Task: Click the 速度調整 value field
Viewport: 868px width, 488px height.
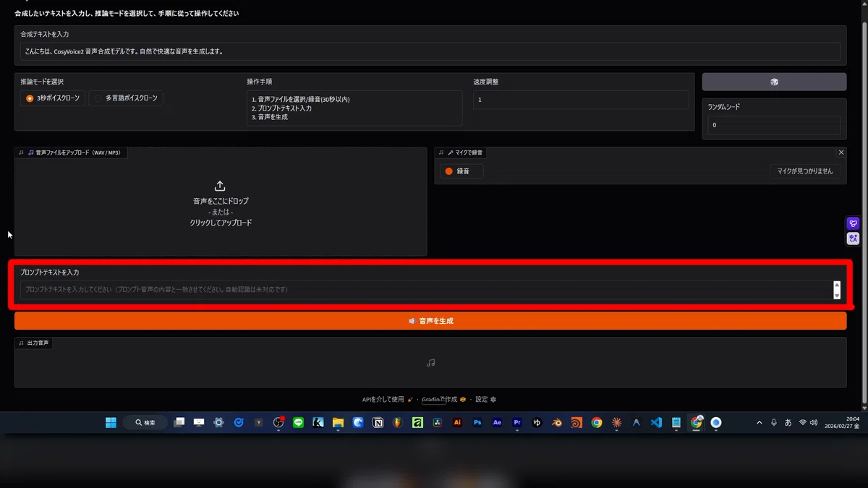Action: pos(581,100)
